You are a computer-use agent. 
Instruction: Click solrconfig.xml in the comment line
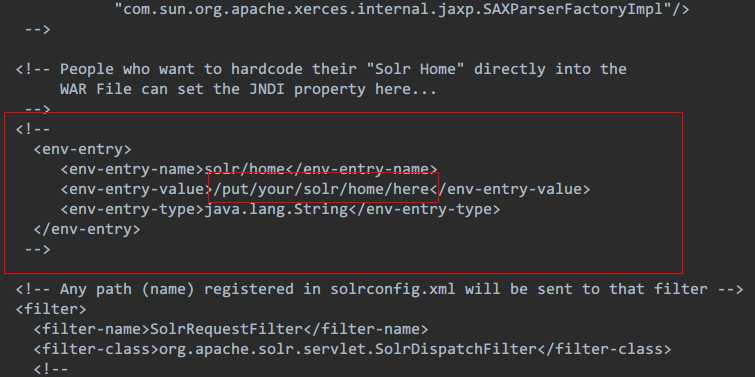[x=392, y=289]
